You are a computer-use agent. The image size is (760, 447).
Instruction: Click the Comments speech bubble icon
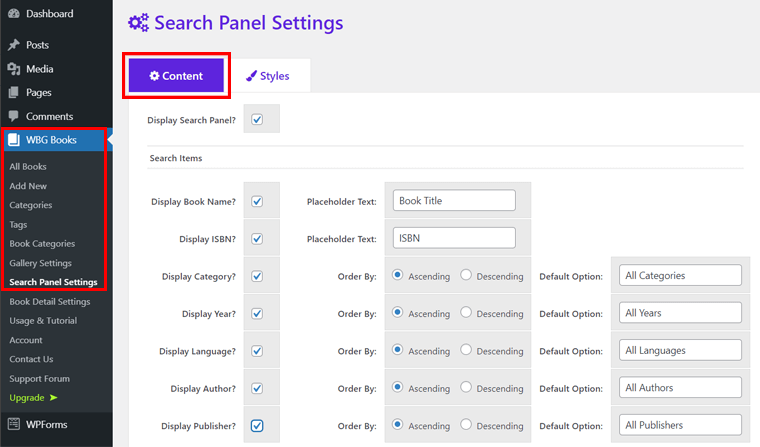coord(14,117)
